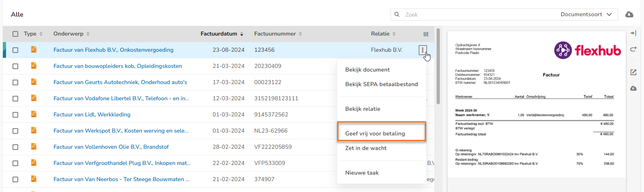This screenshot has width=644, height=192.
Task: Toggle the select-all checkbox in table header
Action: (x=15, y=34)
